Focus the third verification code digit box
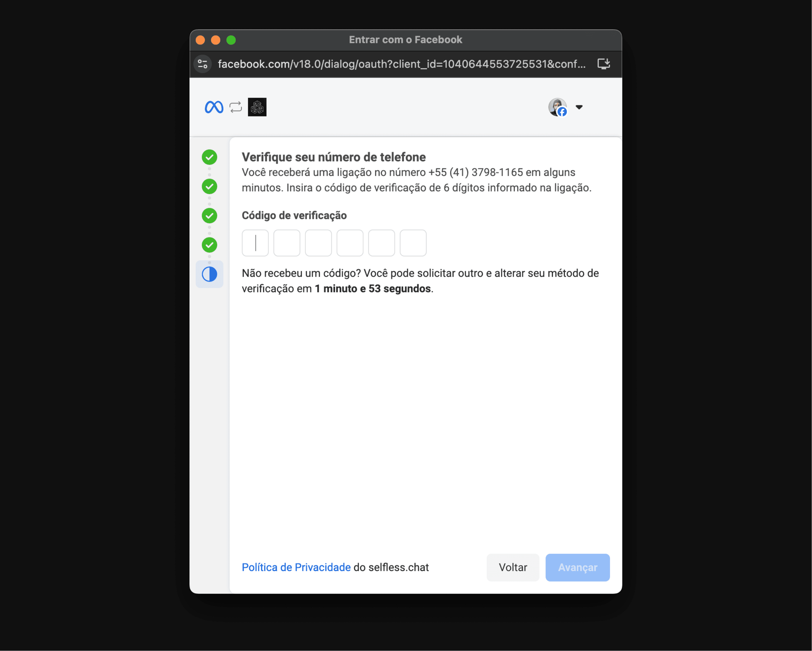This screenshot has height=651, width=812. (319, 243)
